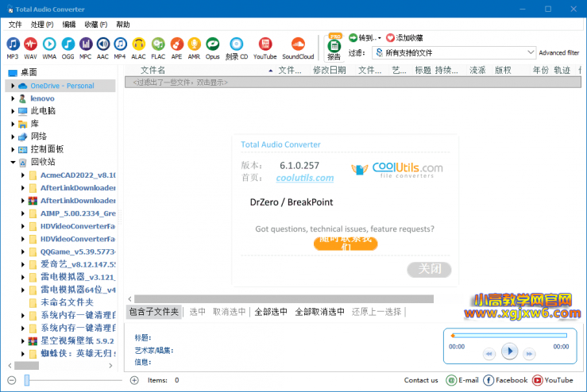Click 添加收藏 add favorite
587x392 pixels.
point(404,38)
